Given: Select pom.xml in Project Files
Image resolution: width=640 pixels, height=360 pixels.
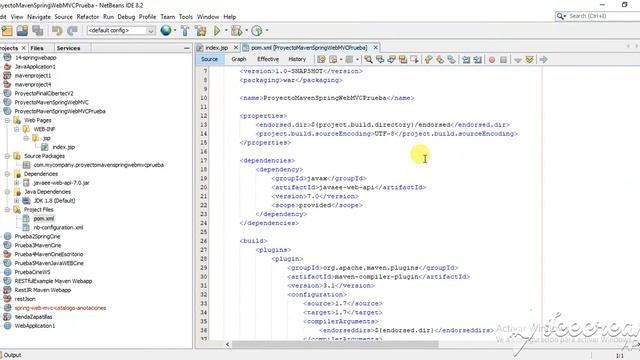Looking at the screenshot, I should pos(44,219).
